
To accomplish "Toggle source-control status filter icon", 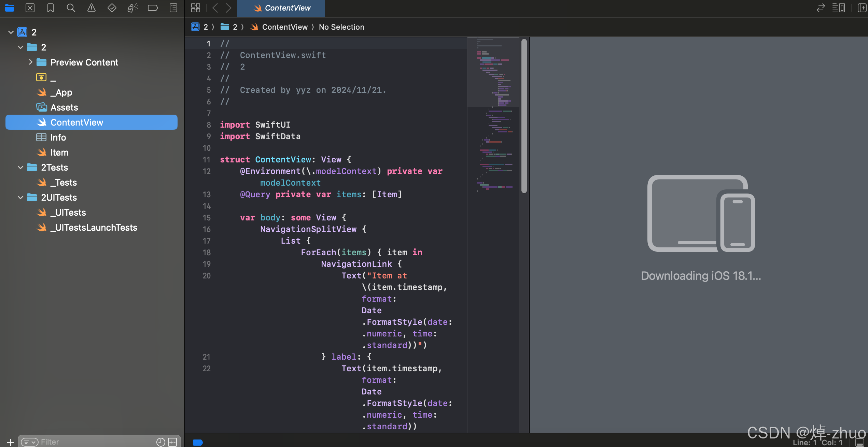I will pos(172,442).
